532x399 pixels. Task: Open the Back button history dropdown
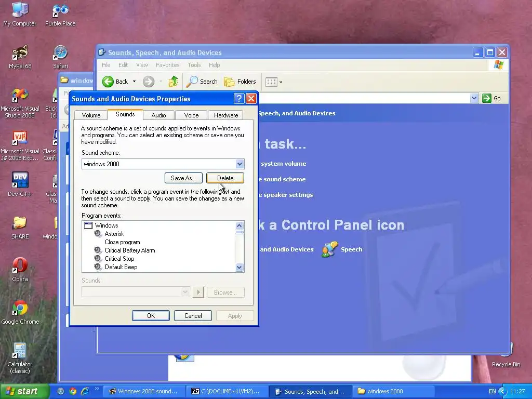pos(135,82)
